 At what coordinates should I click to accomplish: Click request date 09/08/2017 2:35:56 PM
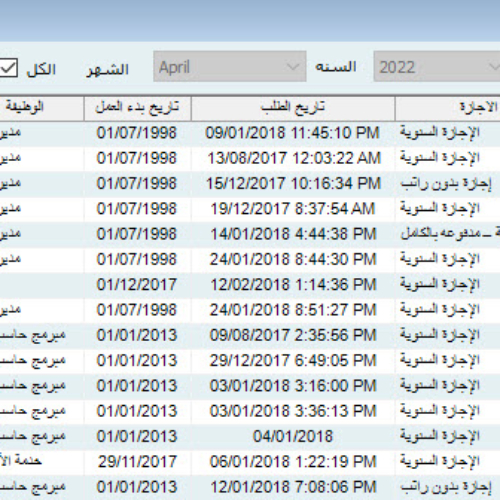293,335
